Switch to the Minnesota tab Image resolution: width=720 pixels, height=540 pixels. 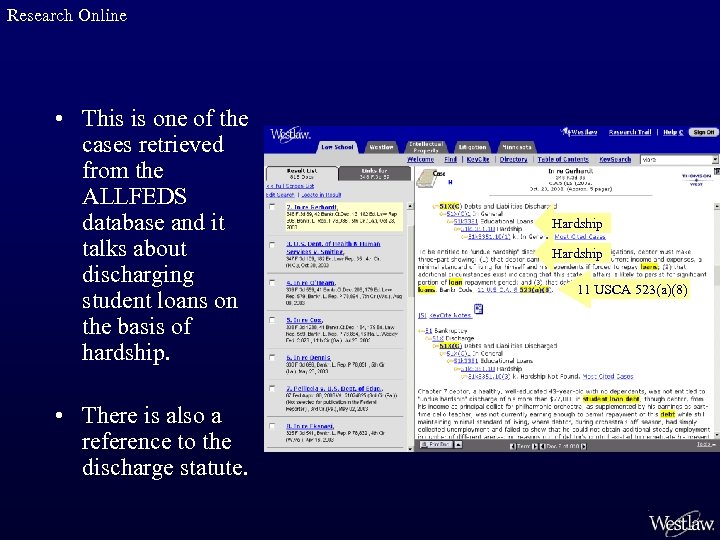pyautogui.click(x=517, y=147)
